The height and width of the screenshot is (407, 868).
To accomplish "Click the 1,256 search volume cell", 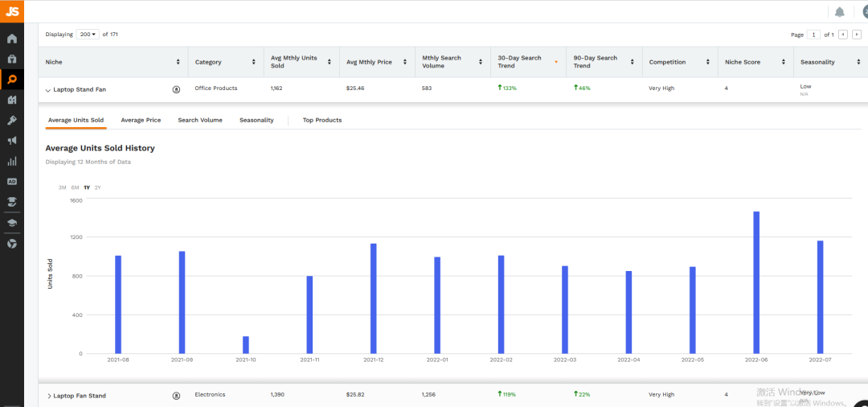I will [x=429, y=394].
